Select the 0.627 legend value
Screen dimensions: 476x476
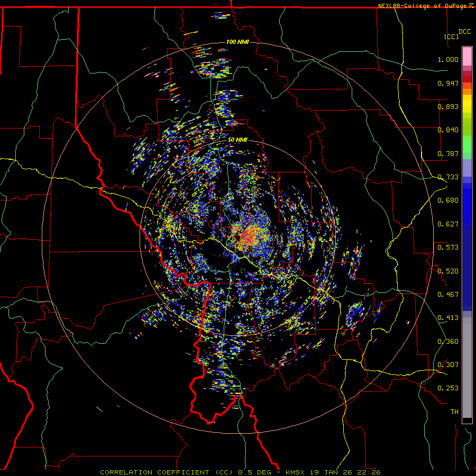[x=448, y=224]
